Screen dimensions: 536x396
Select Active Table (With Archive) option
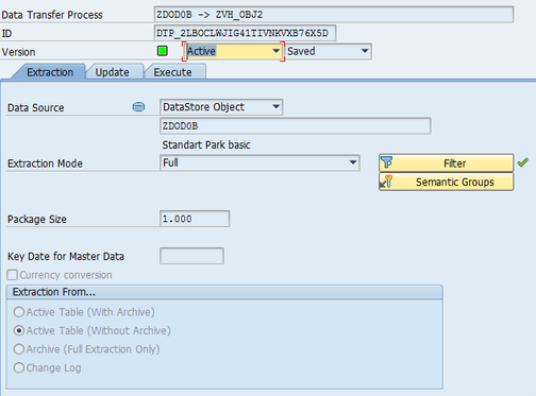point(19,312)
